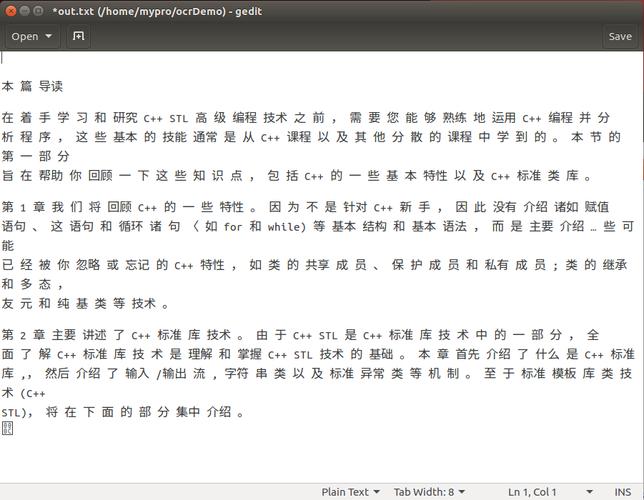
Task: Open the file chooser with Open button
Action: click(x=32, y=37)
